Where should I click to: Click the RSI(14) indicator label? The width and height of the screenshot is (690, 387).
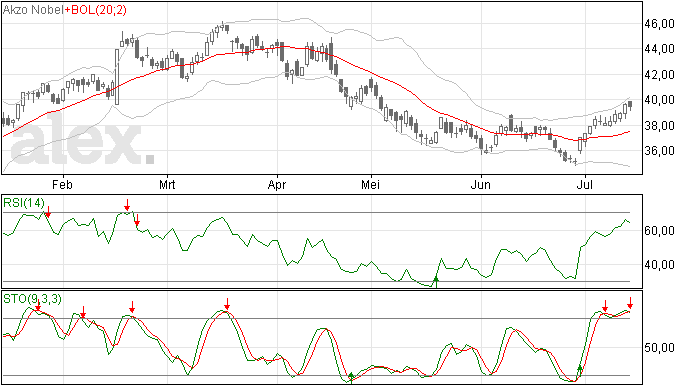[x=24, y=203]
